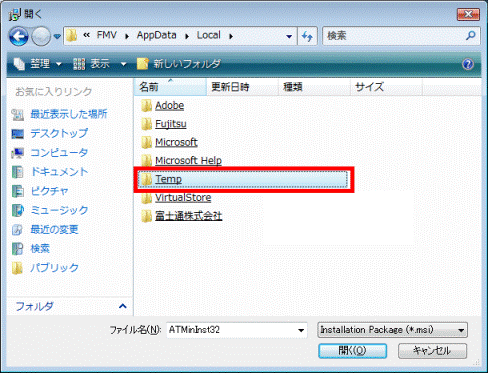Click the refresh icon beside address bar
The height and width of the screenshot is (373, 488).
307,36
